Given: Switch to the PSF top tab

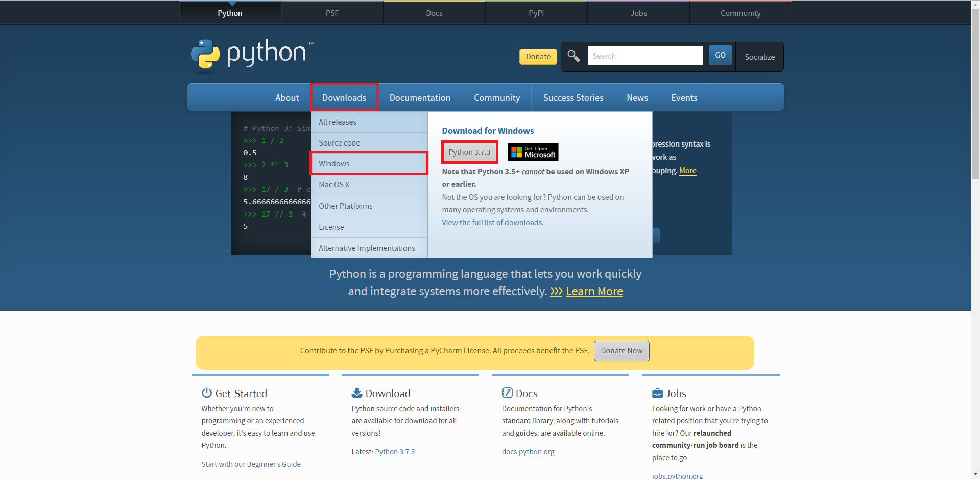Looking at the screenshot, I should 332,13.
